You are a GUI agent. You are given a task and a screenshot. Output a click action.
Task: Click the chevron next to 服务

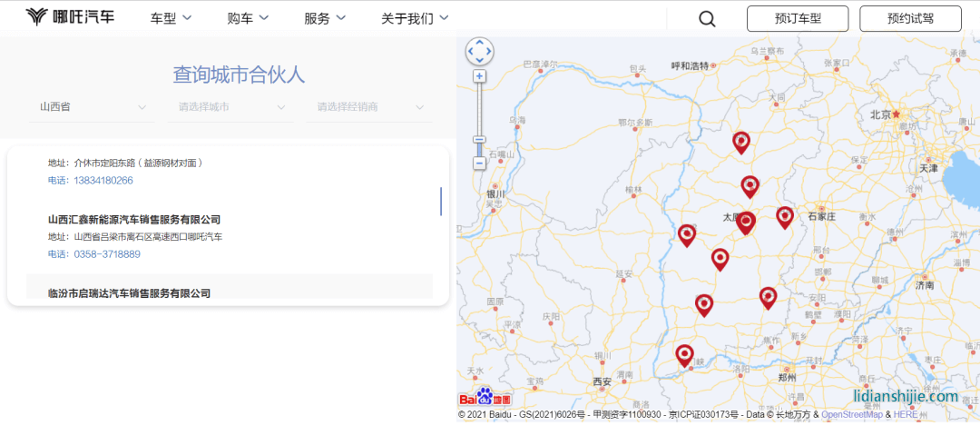[340, 17]
